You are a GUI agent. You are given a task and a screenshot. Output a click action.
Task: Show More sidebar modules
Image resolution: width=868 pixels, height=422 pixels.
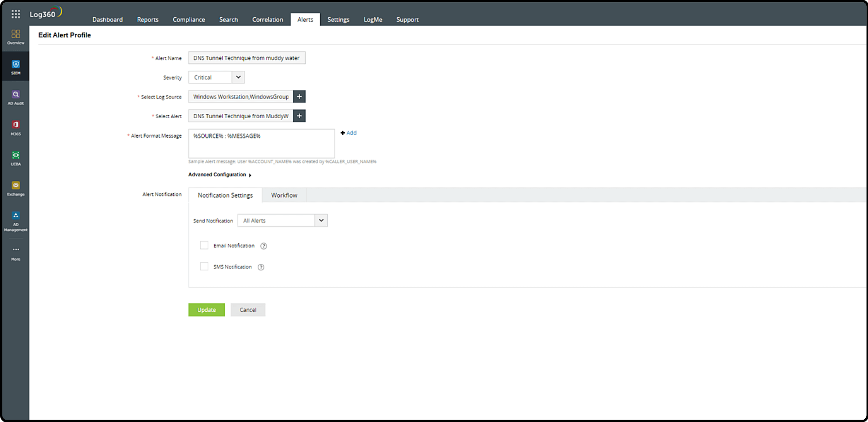16,254
